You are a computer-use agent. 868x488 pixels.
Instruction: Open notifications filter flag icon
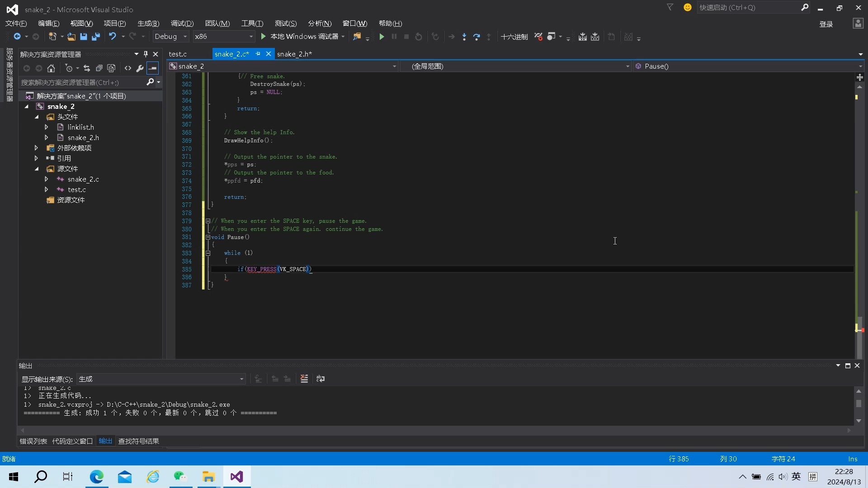click(670, 7)
